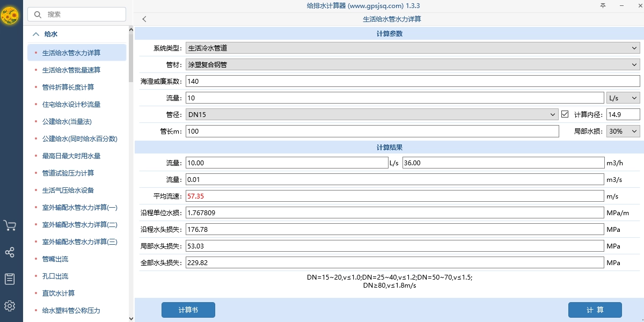Open the settings gear in sidebar

10,305
